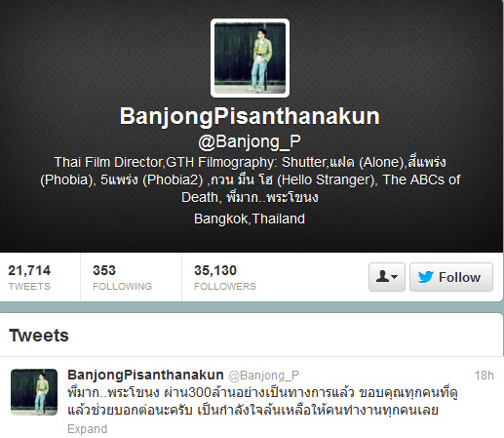Open the user actions person dropdown
The image size is (504, 438).
(387, 277)
